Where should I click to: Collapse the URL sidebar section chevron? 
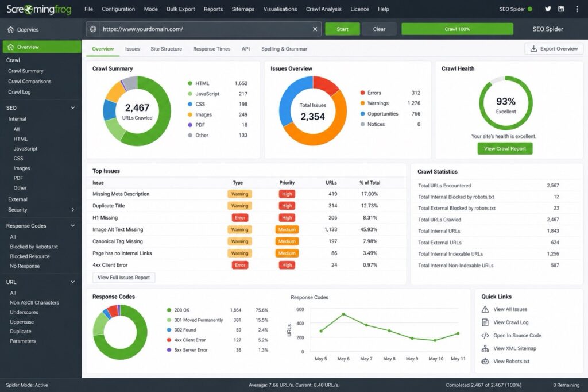(73, 282)
